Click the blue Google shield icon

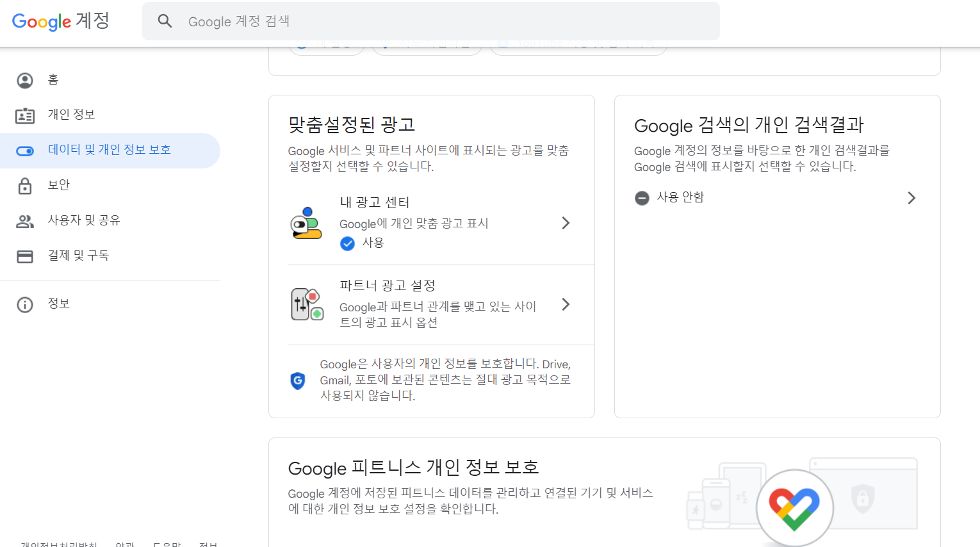(x=298, y=380)
